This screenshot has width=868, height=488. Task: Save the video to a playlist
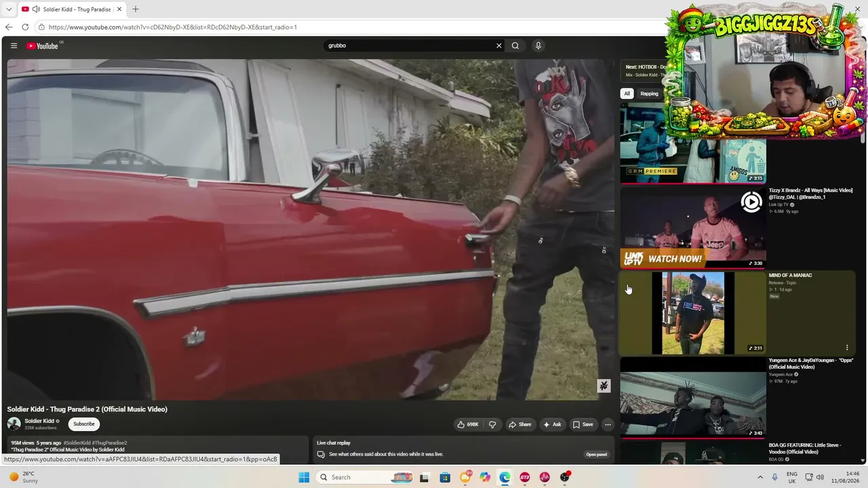[583, 424]
